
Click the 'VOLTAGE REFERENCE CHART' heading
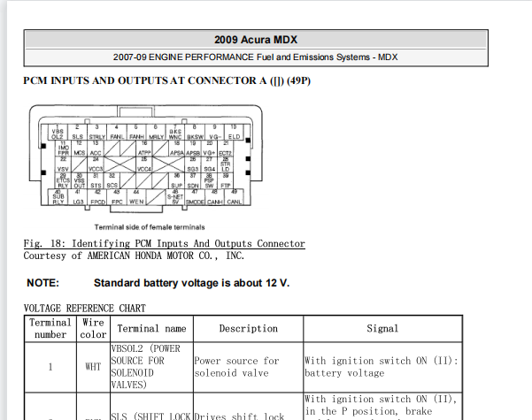pyautogui.click(x=84, y=308)
